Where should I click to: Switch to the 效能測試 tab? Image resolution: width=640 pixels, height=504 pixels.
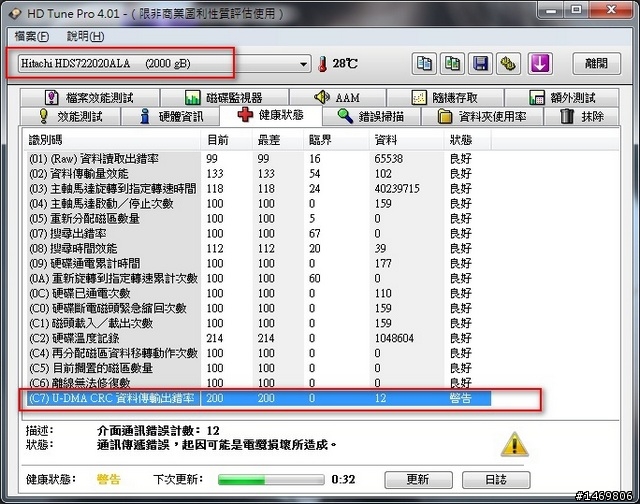click(70, 116)
